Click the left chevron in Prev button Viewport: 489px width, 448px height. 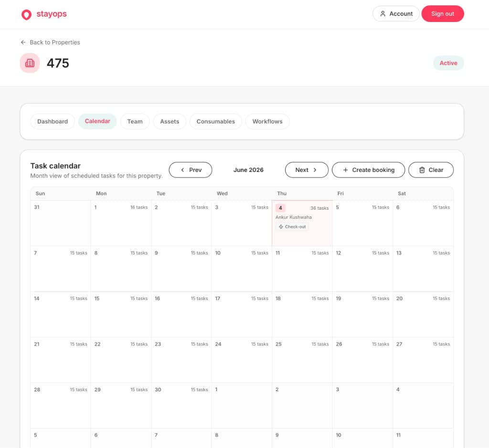182,170
